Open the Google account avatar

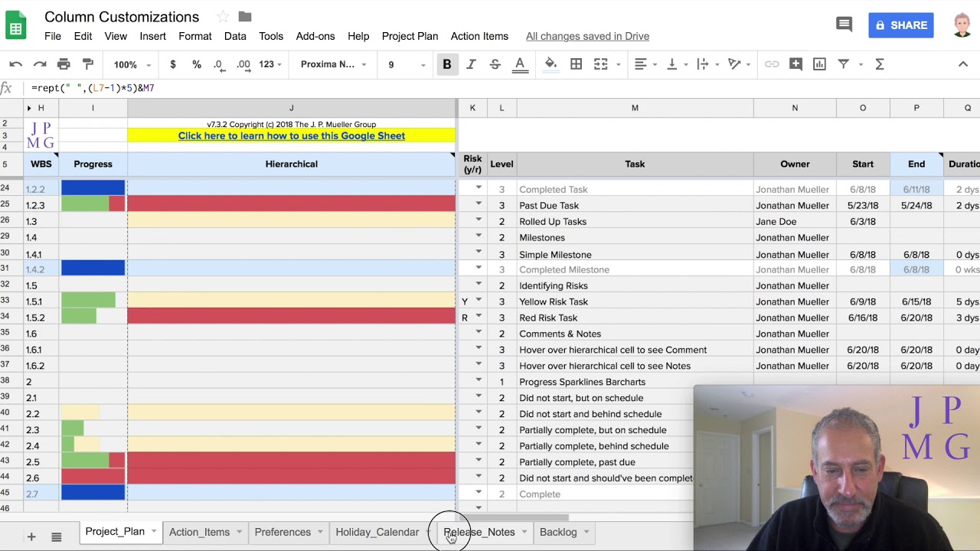(x=962, y=24)
